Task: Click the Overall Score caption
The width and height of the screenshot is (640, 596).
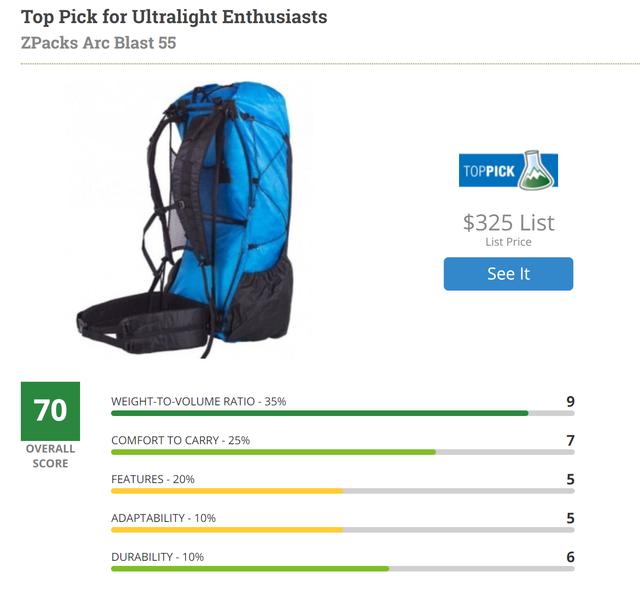Action: tap(50, 456)
